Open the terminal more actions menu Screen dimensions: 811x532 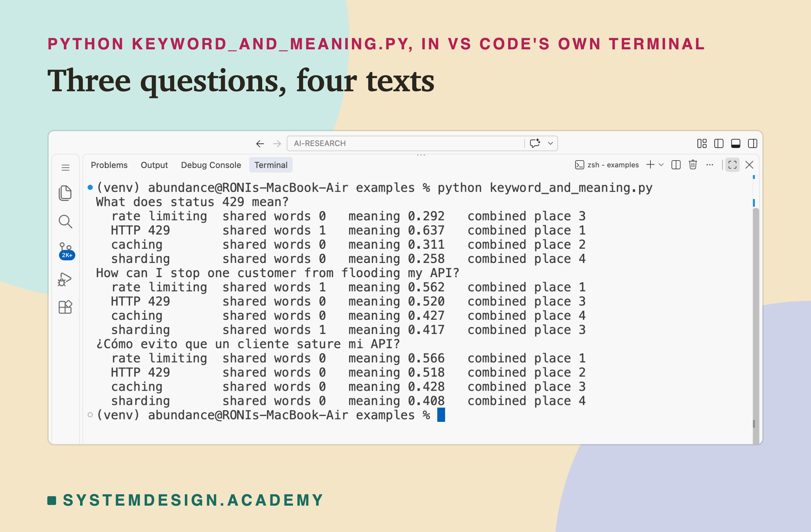click(x=710, y=165)
